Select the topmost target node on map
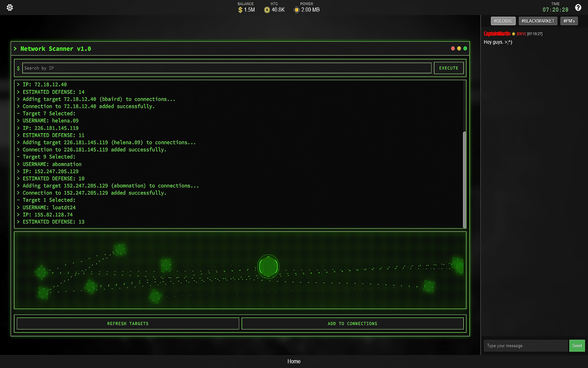This screenshot has width=588, height=368. pyautogui.click(x=120, y=250)
